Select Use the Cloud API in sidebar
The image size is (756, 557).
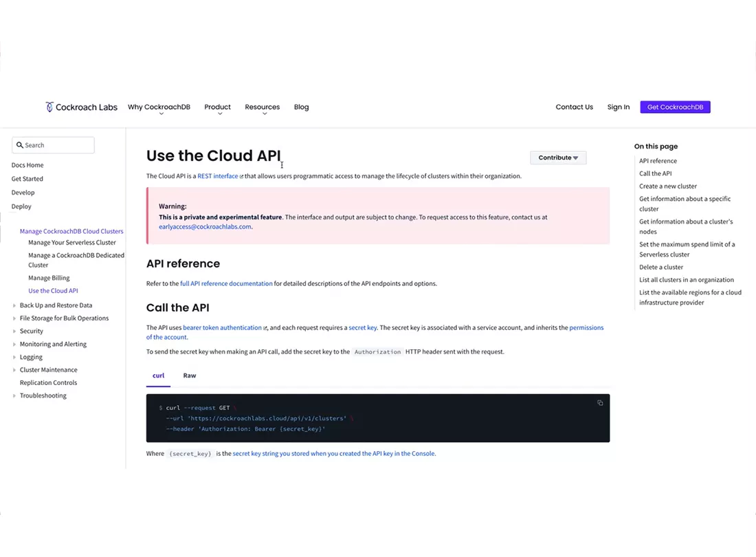pos(53,291)
